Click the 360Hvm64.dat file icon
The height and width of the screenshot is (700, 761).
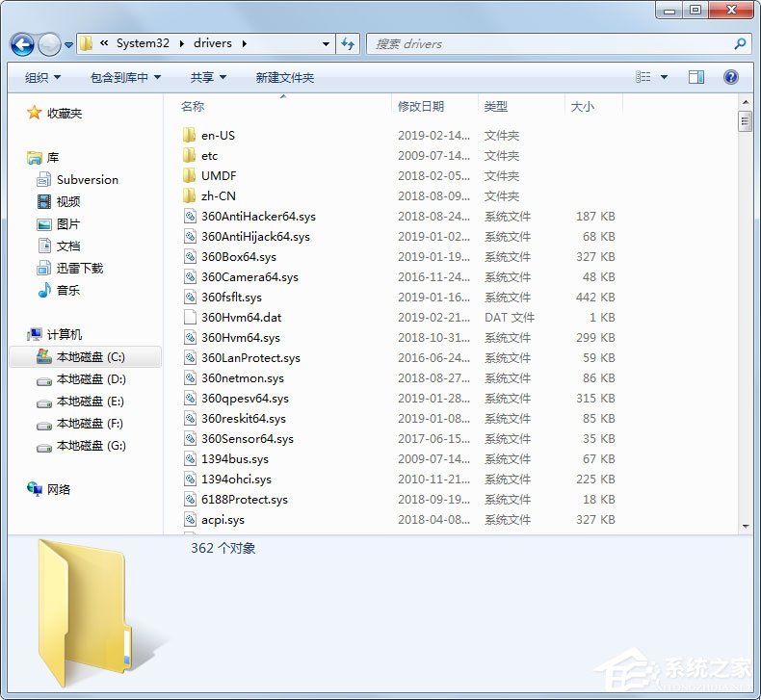click(190, 317)
